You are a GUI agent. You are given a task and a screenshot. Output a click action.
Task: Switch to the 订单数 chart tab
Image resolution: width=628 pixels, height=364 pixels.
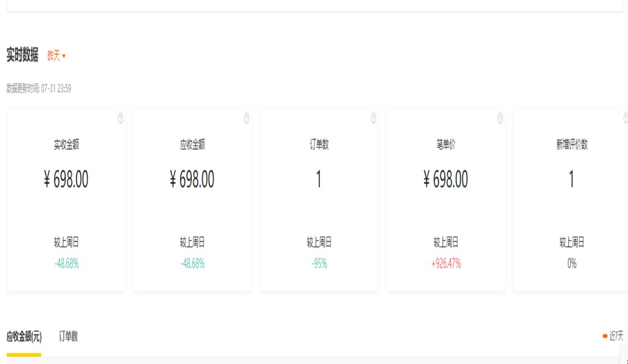coord(68,336)
